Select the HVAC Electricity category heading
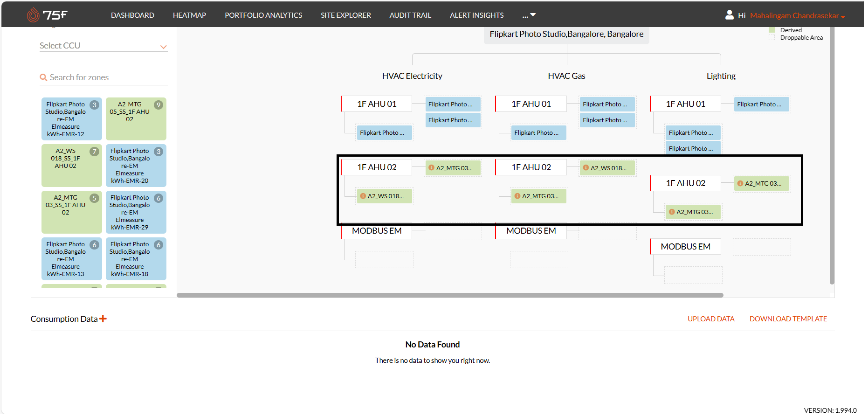This screenshot has width=868, height=416. coord(412,76)
